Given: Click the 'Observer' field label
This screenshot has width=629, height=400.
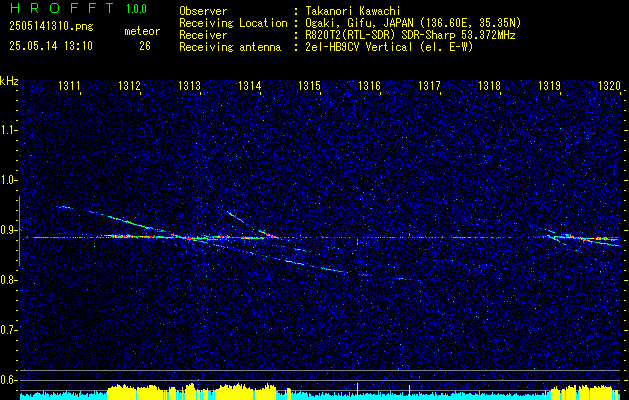Looking at the screenshot, I should pos(203,11).
